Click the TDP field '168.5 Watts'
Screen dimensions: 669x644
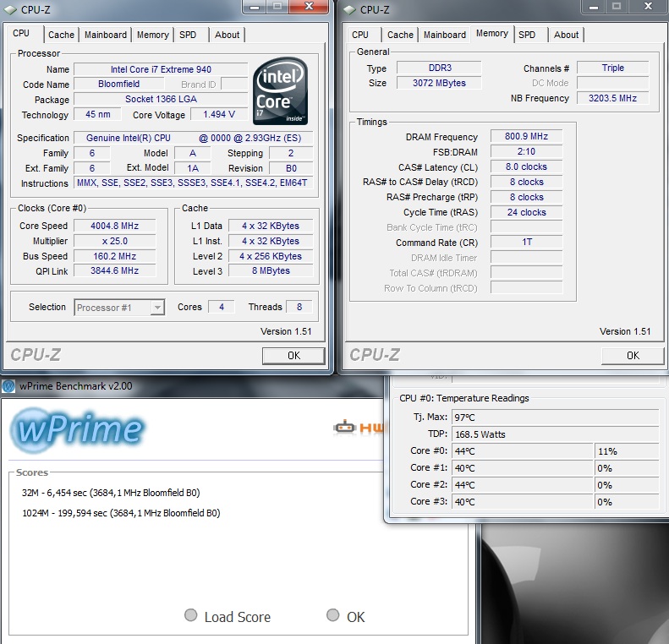click(x=555, y=434)
